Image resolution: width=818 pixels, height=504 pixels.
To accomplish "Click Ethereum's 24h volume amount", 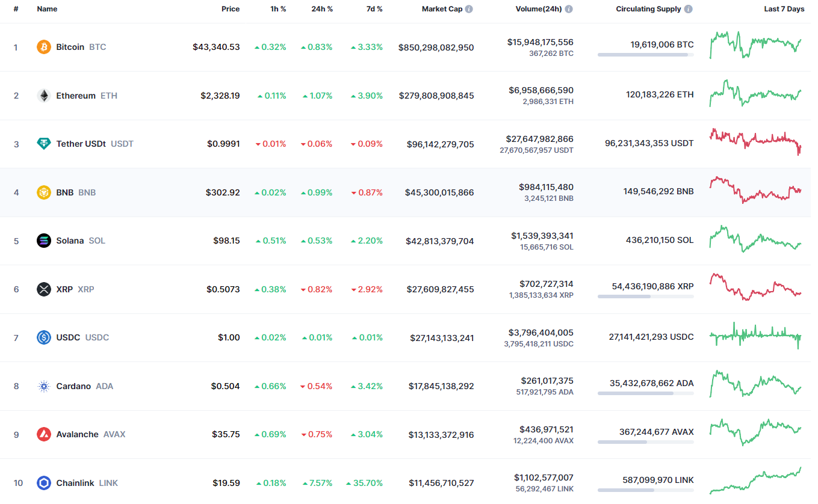I will pyautogui.click(x=541, y=90).
